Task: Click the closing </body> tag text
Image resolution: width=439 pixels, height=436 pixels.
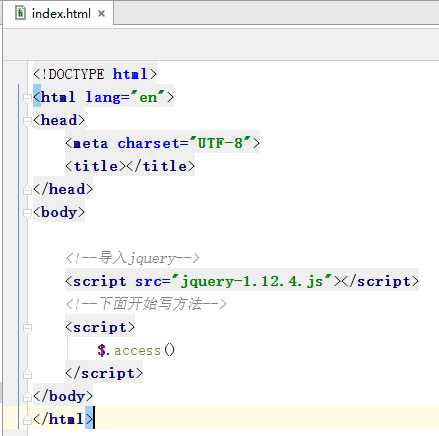Action: [63, 397]
